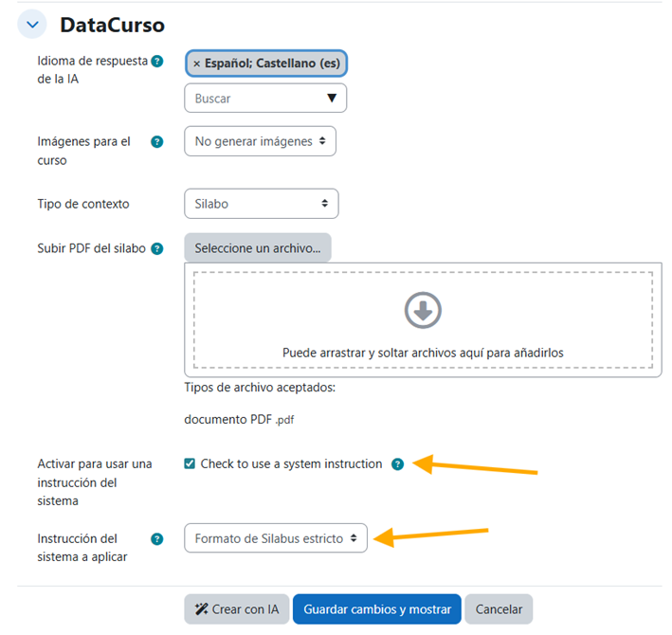
Task: Click the DataCurso section heading
Action: click(x=112, y=26)
